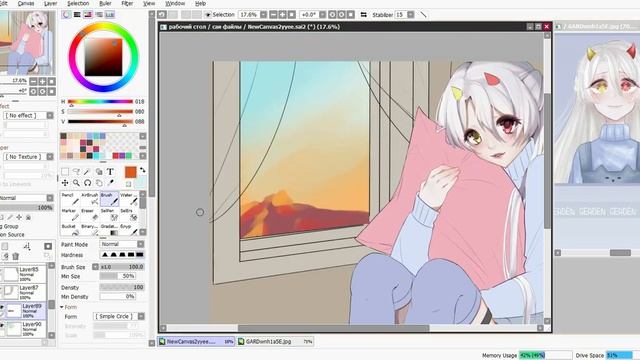Screen dimensions: 640x360
Task: Click the Saturation slider bar
Action: 100,111
